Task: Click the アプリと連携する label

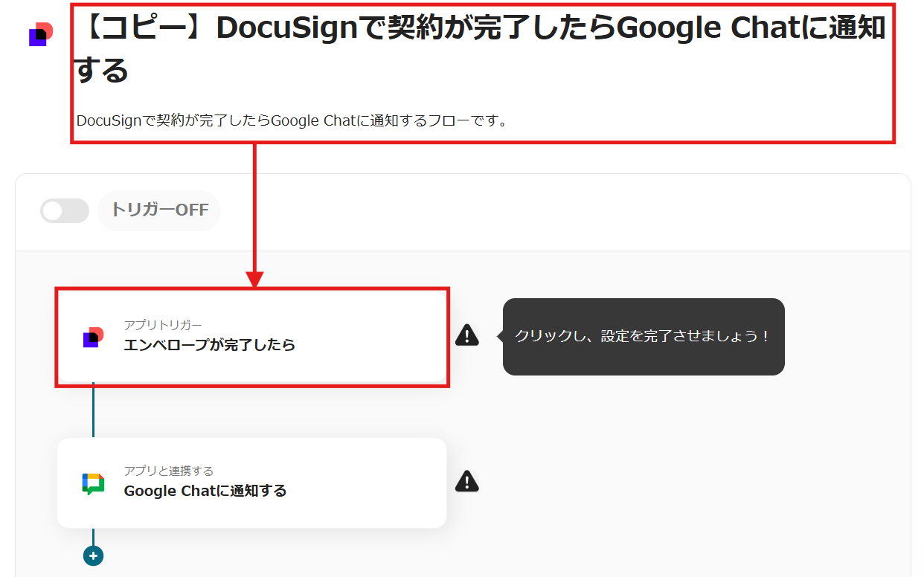Action: click(x=169, y=471)
